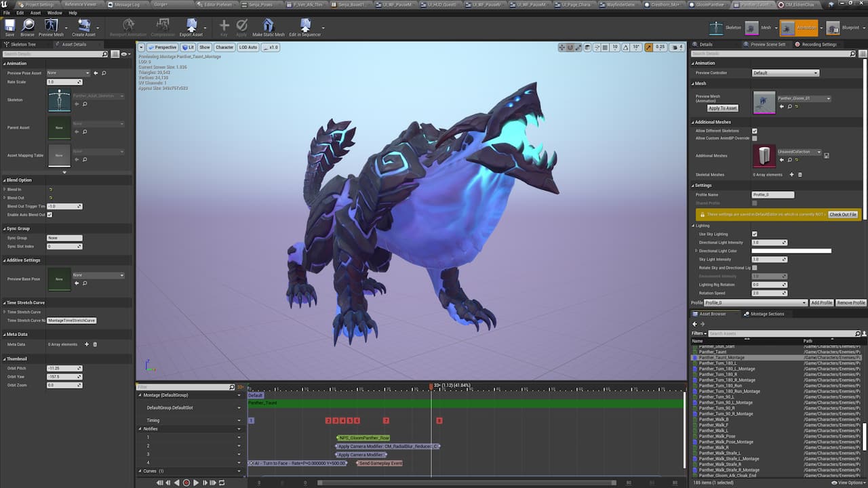Collapse the Blend Option section
This screenshot has height=488, width=868.
click(x=3, y=180)
